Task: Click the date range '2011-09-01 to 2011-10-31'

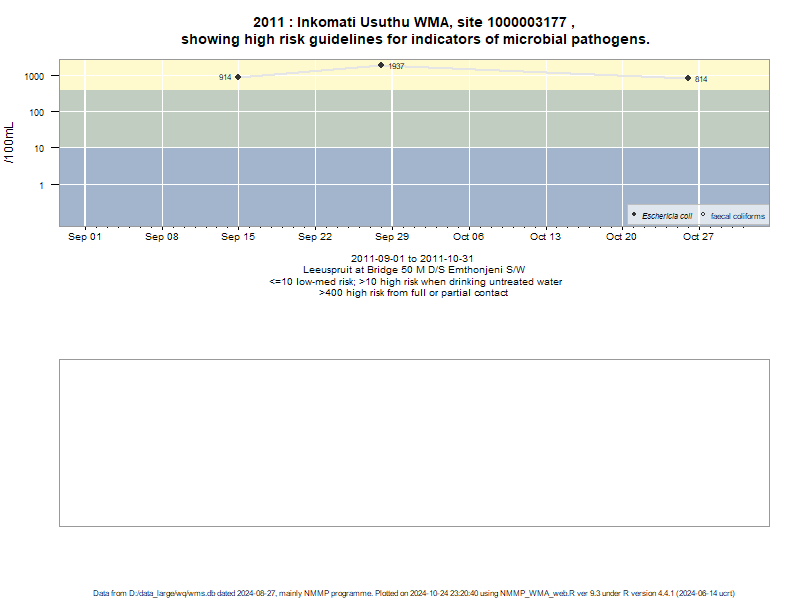Action: pos(412,259)
